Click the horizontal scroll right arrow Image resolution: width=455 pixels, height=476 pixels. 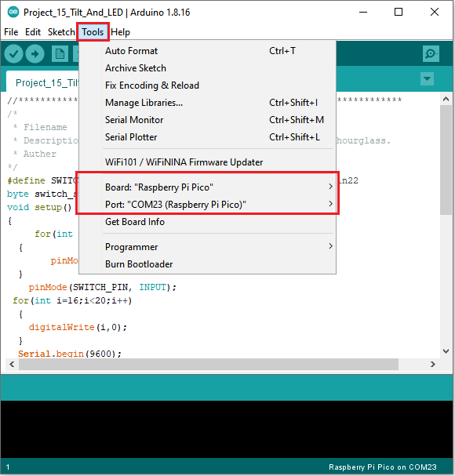pos(433,364)
